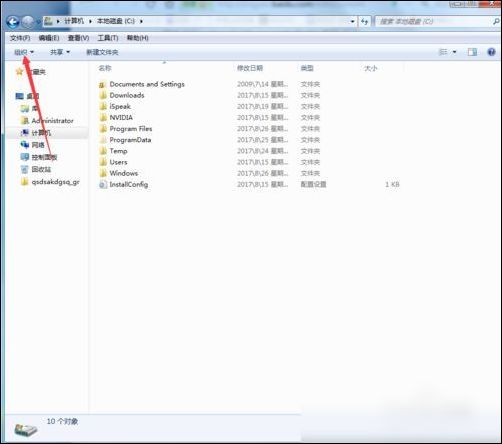
Task: Click the Forward navigation arrow button
Action: [28, 22]
